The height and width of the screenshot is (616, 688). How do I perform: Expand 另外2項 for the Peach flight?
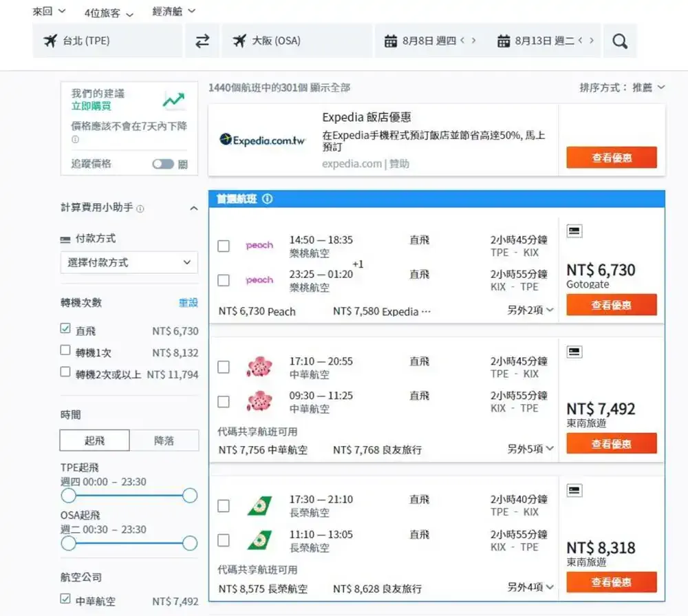click(530, 310)
